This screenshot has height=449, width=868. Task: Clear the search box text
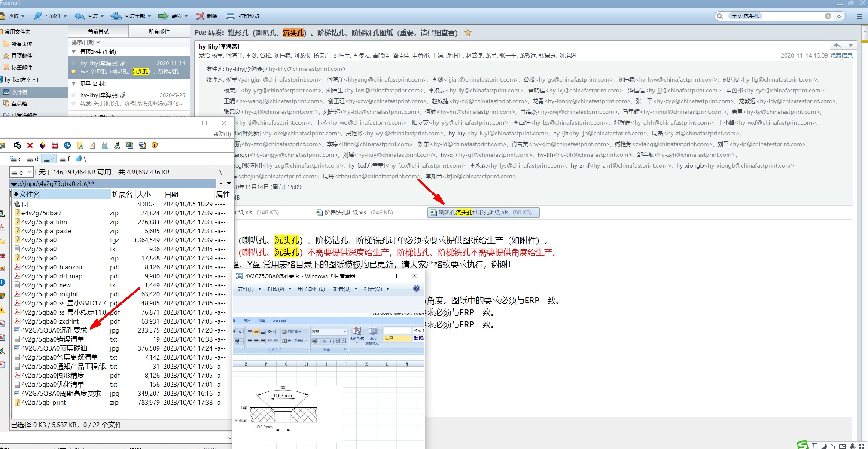(x=828, y=16)
